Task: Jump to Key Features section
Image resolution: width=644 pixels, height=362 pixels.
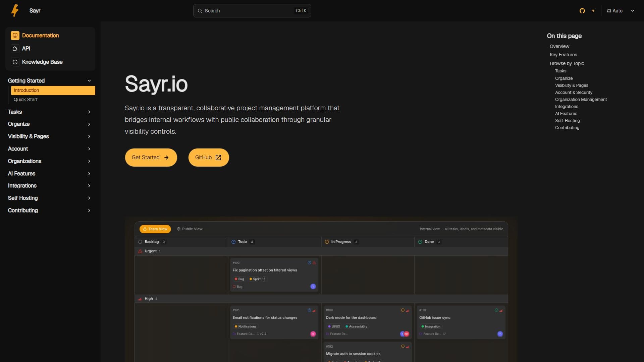Action: (563, 55)
